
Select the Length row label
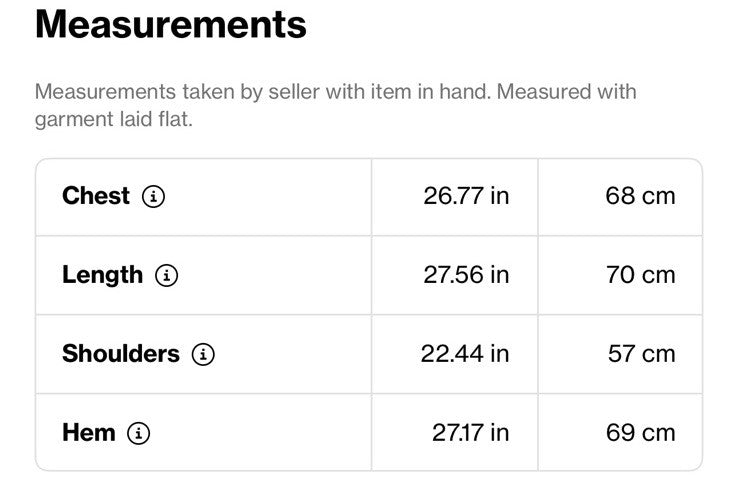pyautogui.click(x=103, y=275)
